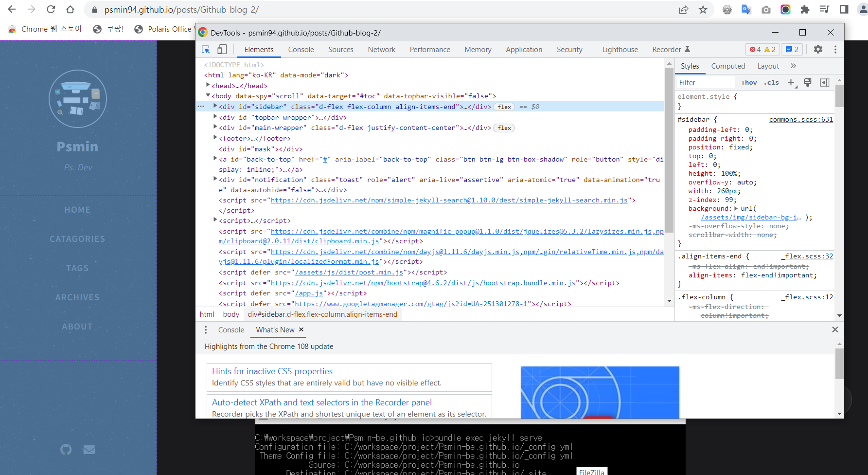Open the Extensions puzzle piece menu
The image size is (868, 475).
(x=805, y=9)
